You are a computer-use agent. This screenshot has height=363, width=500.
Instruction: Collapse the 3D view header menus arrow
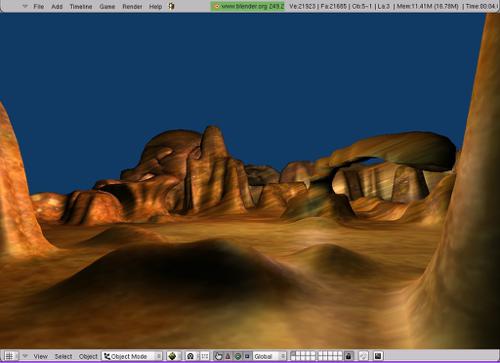(x=25, y=356)
